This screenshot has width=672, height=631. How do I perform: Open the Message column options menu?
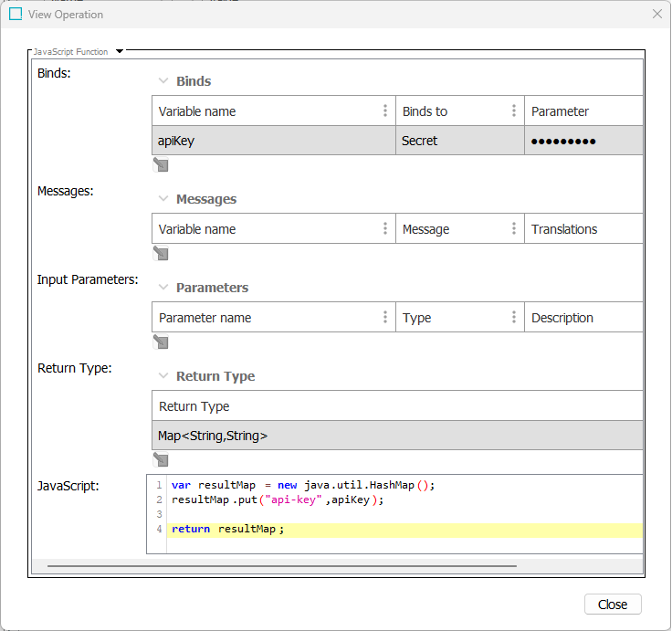click(x=514, y=229)
